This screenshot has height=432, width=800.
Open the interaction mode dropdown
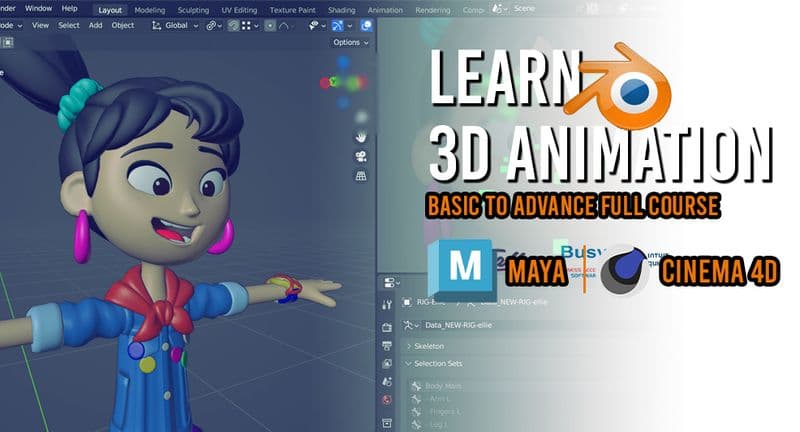[11, 26]
